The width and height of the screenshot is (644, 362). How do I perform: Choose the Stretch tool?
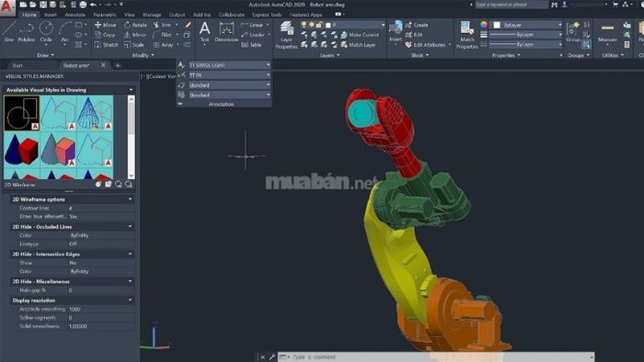(107, 45)
